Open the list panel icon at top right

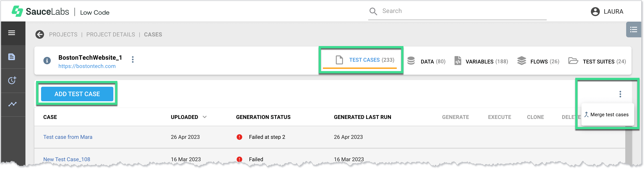coord(633,30)
